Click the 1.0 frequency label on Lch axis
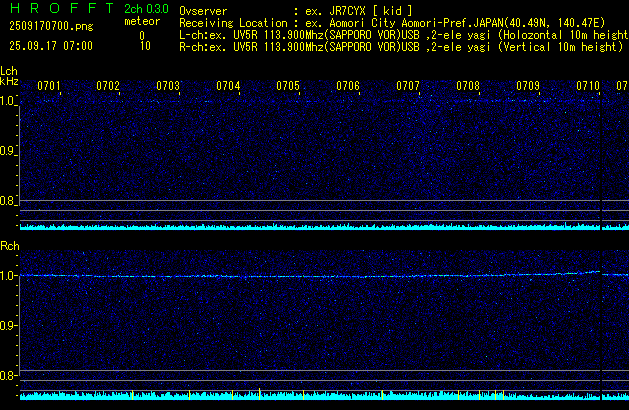Image resolution: width=629 pixels, height=410 pixels. [x=8, y=101]
